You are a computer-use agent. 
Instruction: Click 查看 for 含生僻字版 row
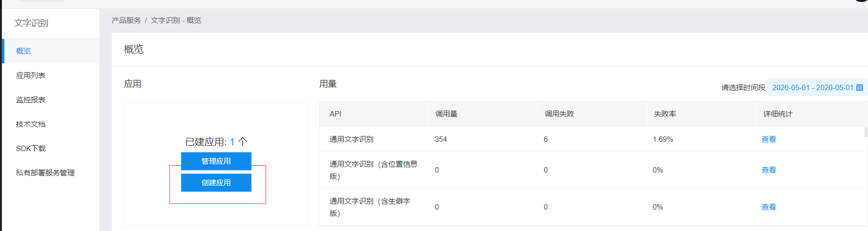[x=768, y=207]
